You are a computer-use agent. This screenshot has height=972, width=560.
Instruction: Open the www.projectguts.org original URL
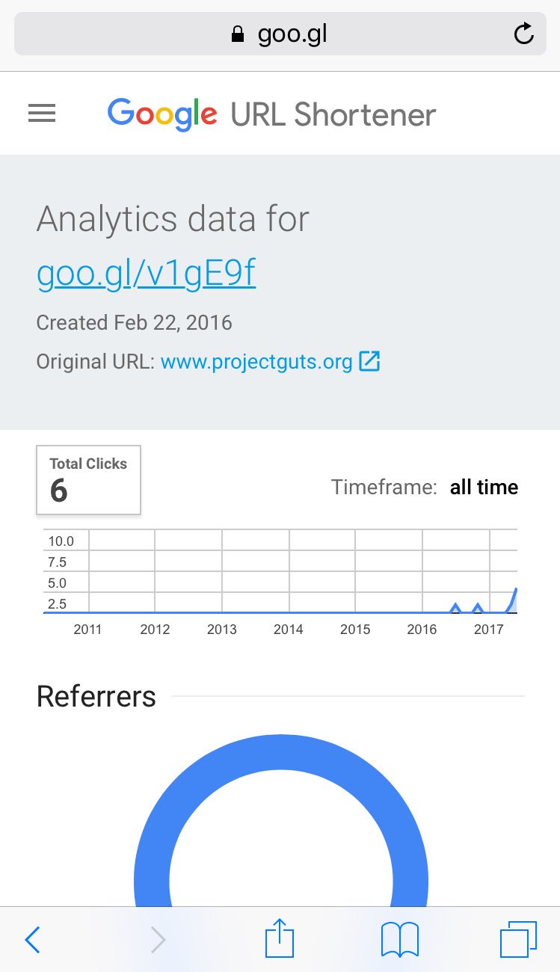point(256,362)
